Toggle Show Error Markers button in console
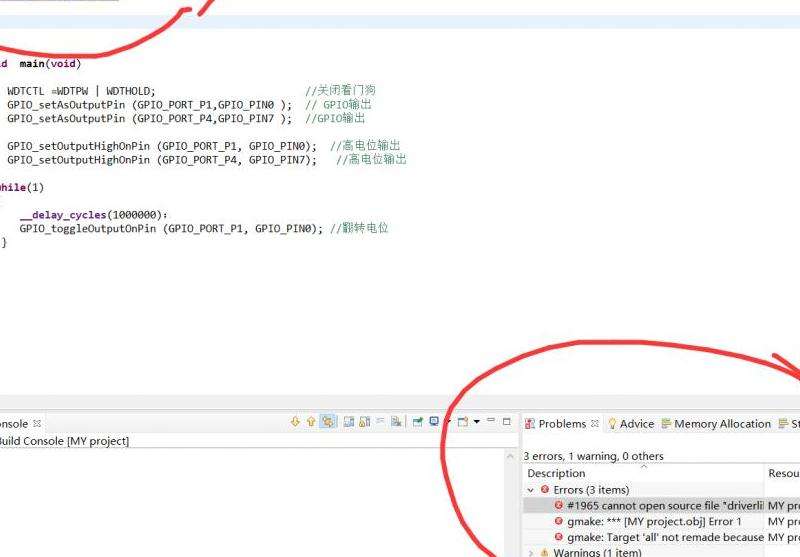800x557 pixels. (328, 422)
